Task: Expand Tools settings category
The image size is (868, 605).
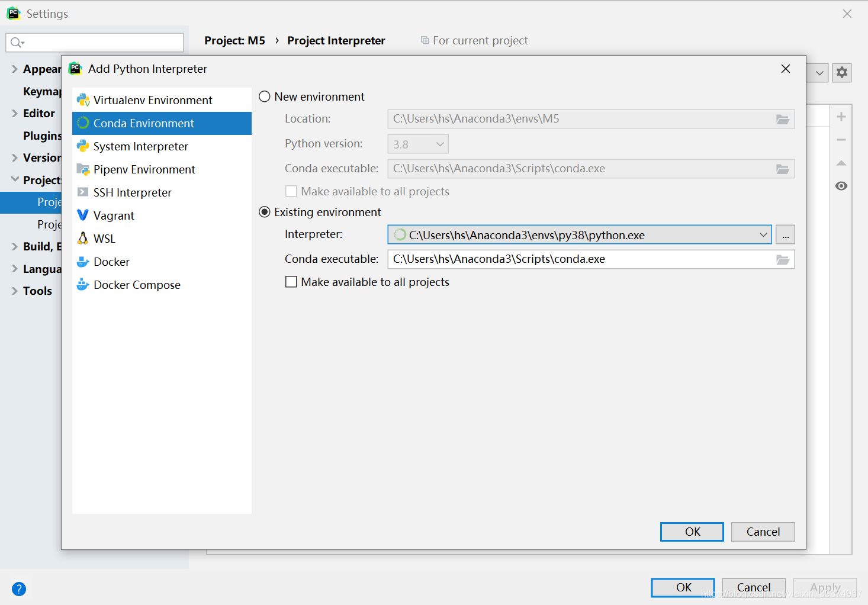Action: pos(15,291)
